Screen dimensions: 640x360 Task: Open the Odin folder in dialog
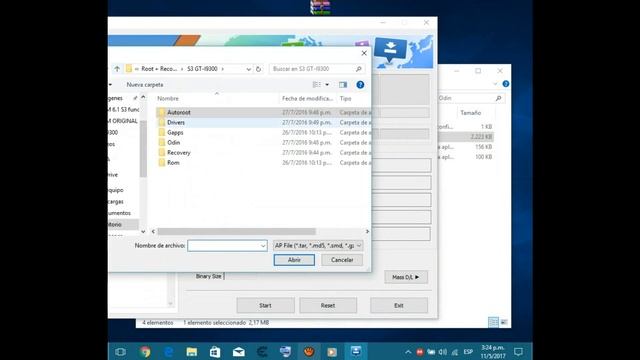173,142
